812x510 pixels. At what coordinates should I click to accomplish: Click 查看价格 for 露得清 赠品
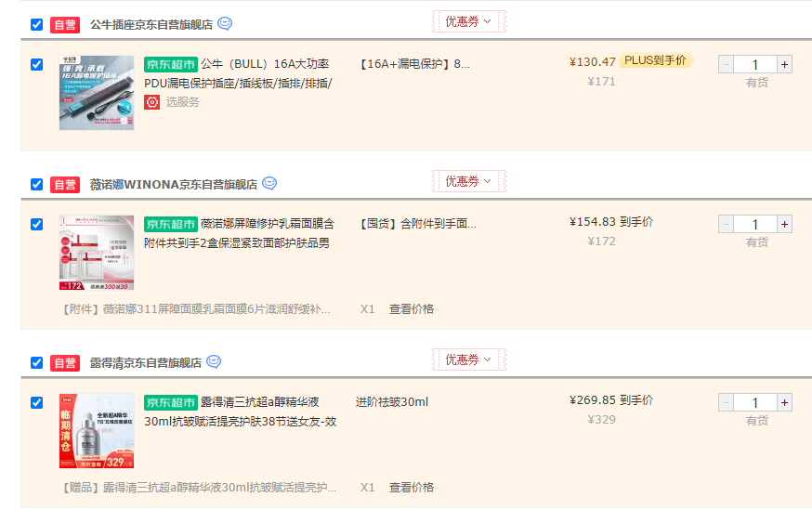coord(412,487)
